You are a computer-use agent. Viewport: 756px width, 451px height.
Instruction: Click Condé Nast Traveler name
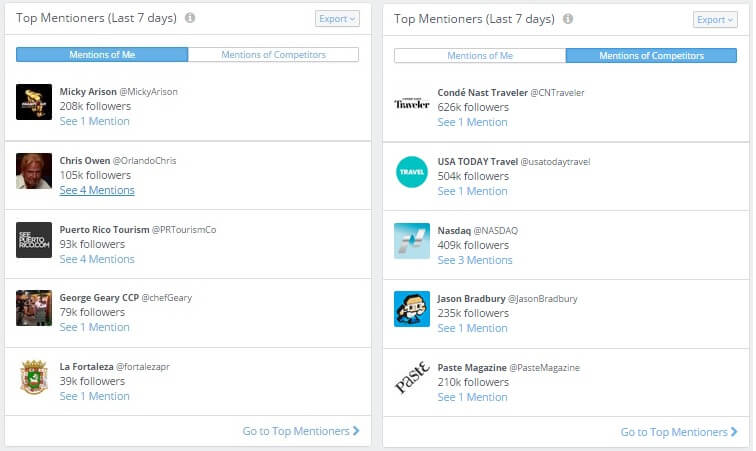point(483,93)
